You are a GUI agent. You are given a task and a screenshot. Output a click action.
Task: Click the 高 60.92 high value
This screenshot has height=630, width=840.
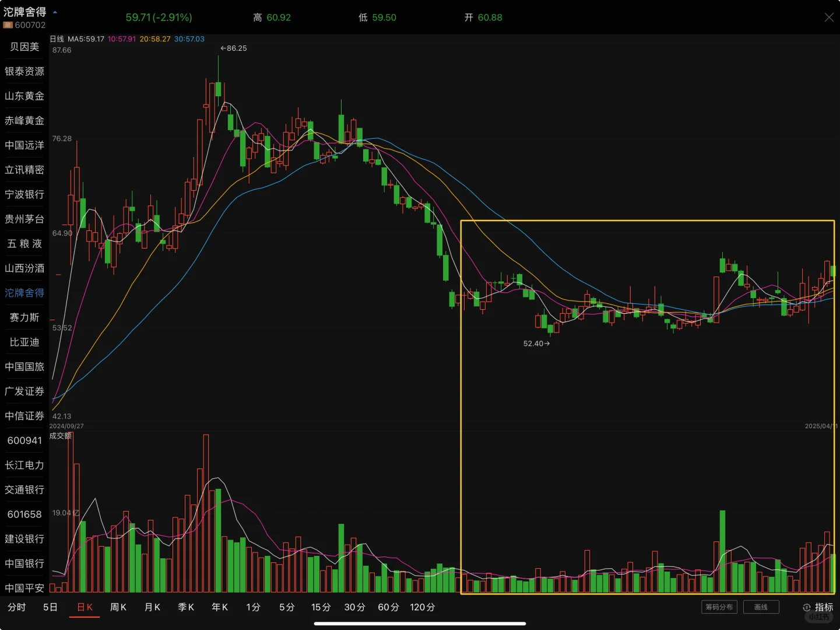[272, 17]
